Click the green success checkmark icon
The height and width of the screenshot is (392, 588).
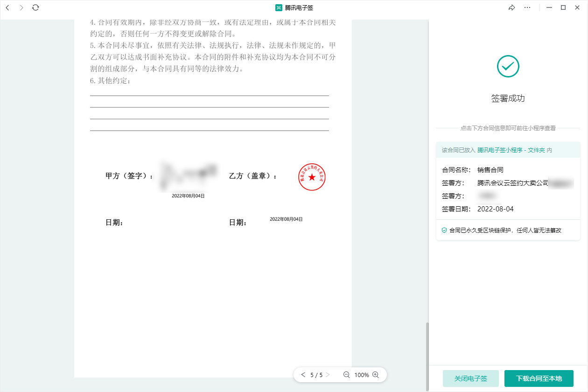click(508, 66)
